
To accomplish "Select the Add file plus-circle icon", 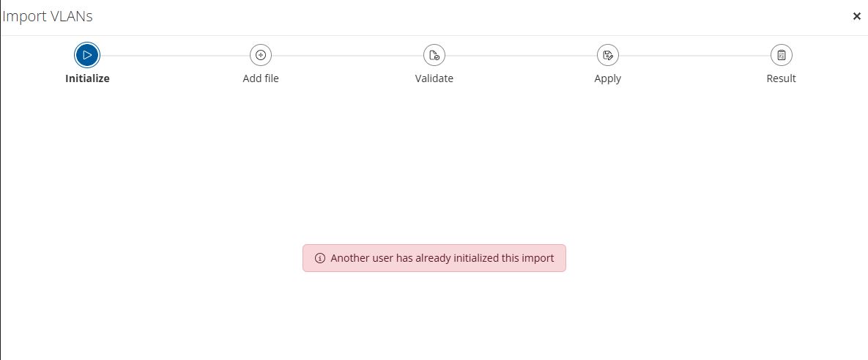I will point(261,55).
